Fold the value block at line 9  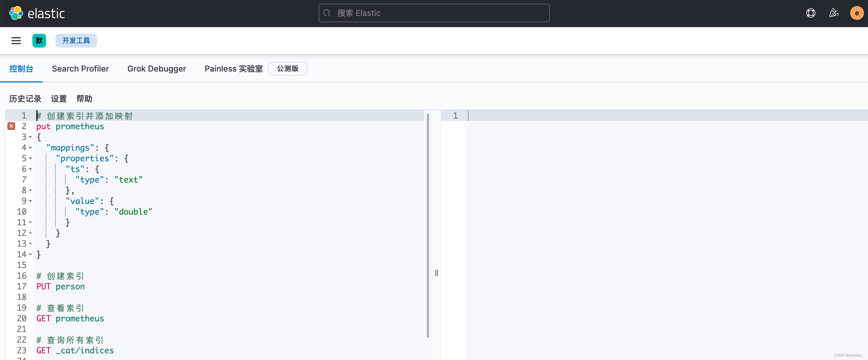point(30,201)
